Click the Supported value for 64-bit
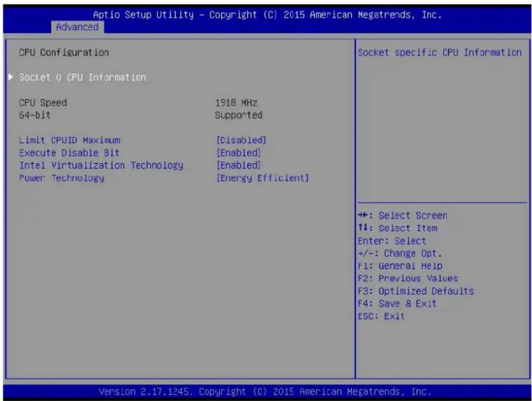The height and width of the screenshot is (401, 532). click(x=239, y=115)
